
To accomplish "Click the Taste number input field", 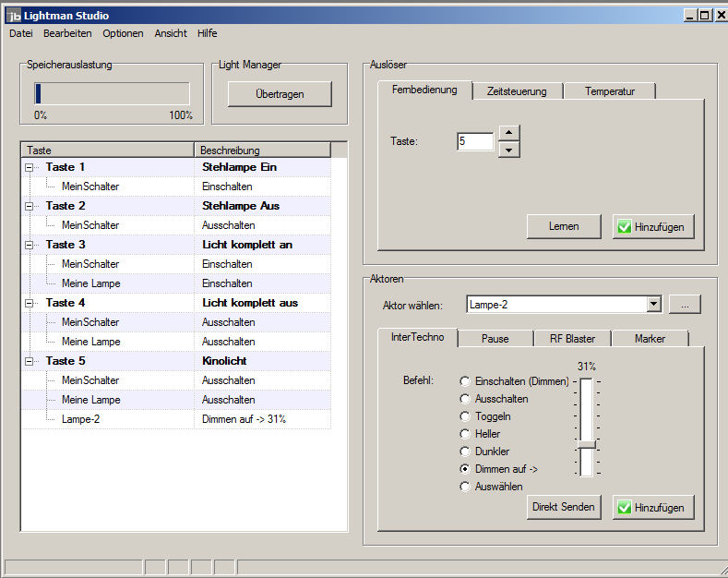I will (x=474, y=141).
